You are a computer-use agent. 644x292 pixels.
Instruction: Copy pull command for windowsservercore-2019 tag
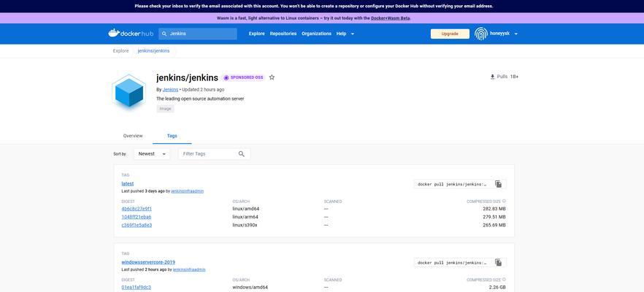coord(498,262)
